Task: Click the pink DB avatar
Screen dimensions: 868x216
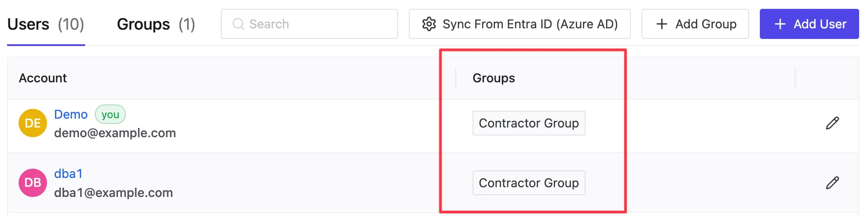Action: coord(33,183)
